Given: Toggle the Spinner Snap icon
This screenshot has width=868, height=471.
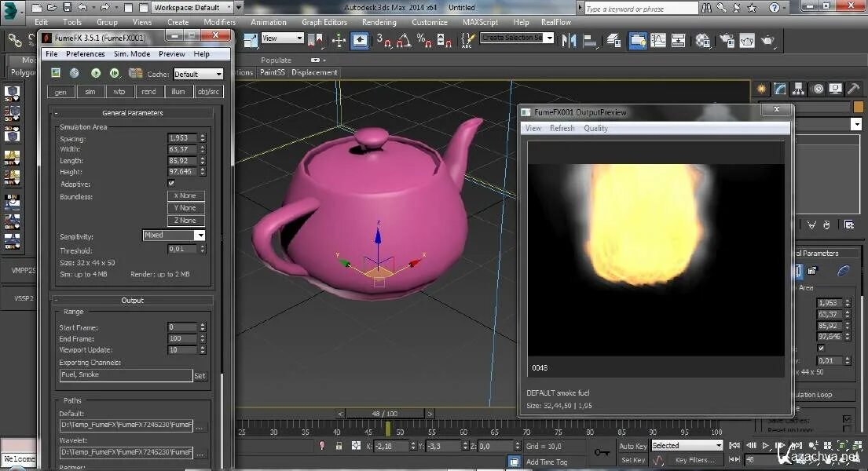Looking at the screenshot, I should [444, 40].
